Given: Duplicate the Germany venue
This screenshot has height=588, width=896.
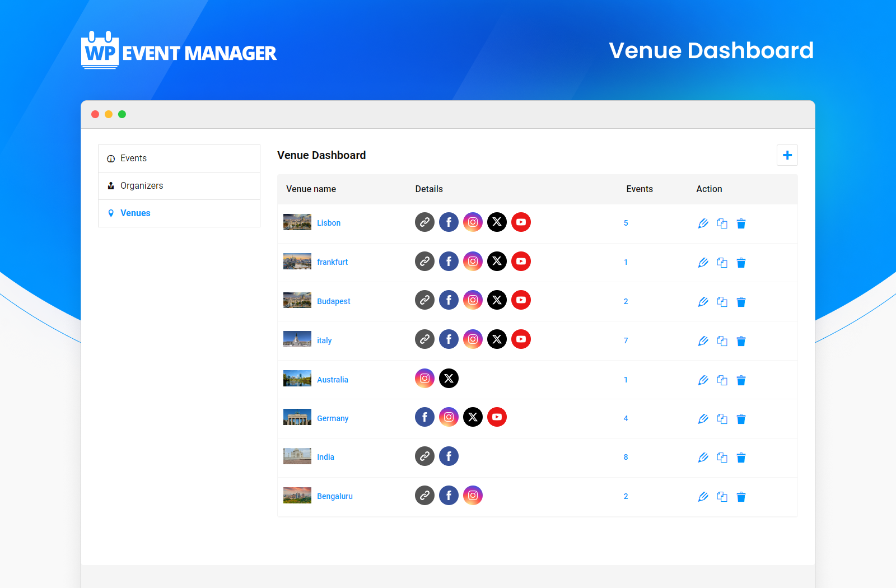Looking at the screenshot, I should 722,419.
